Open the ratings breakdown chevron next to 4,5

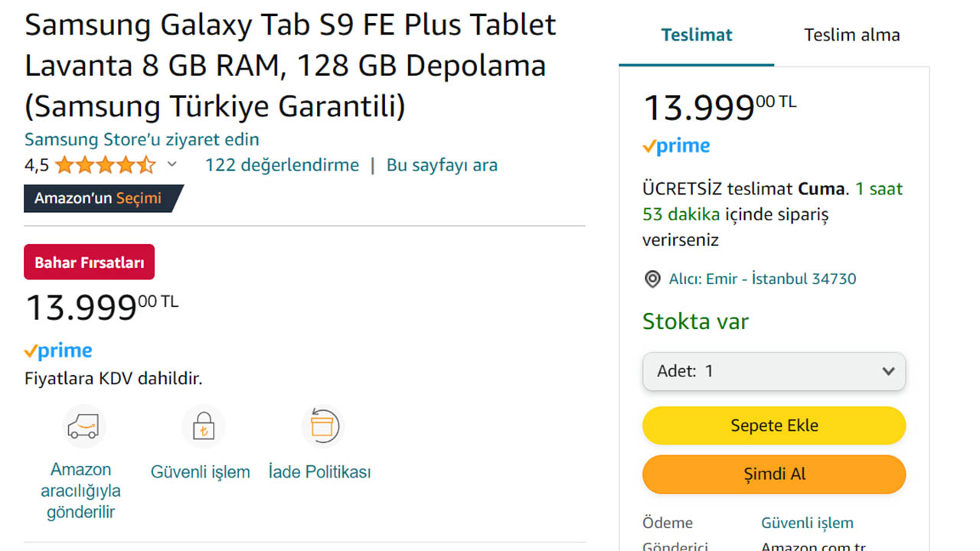[171, 163]
